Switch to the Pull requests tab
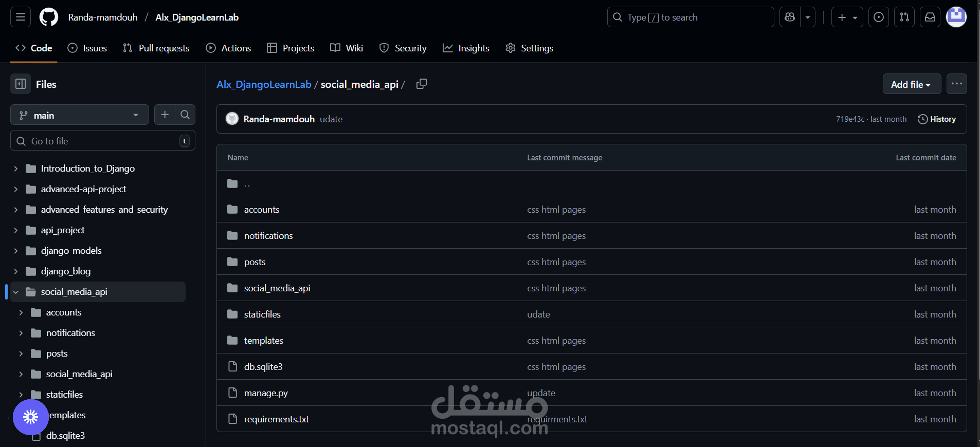 pos(156,48)
